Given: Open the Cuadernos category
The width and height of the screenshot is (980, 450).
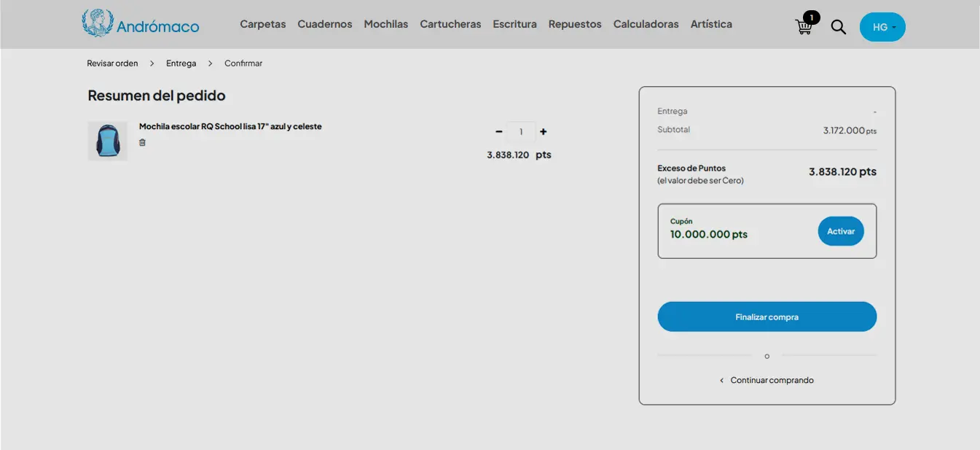Looking at the screenshot, I should (324, 24).
